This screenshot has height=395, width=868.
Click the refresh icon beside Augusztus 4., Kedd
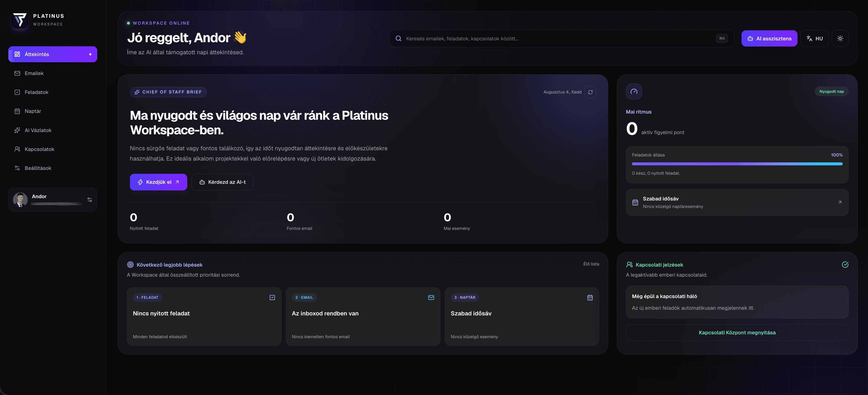point(590,92)
